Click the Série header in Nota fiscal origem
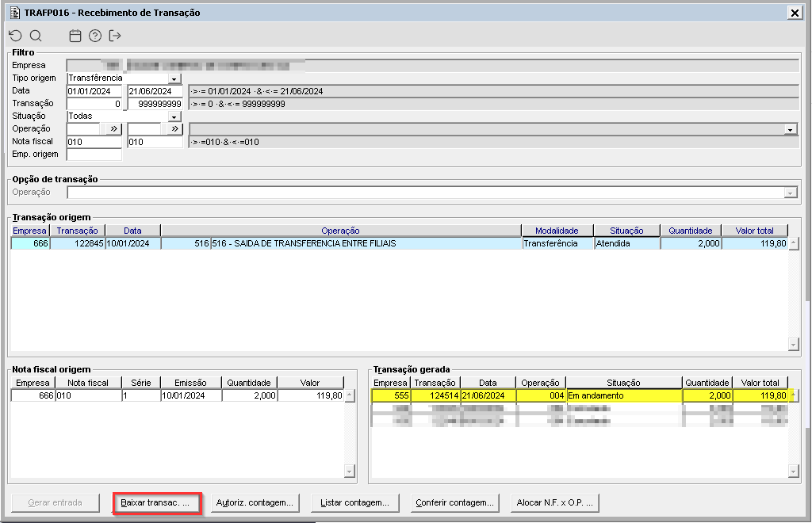Image resolution: width=812 pixels, height=523 pixels. pyautogui.click(x=141, y=383)
